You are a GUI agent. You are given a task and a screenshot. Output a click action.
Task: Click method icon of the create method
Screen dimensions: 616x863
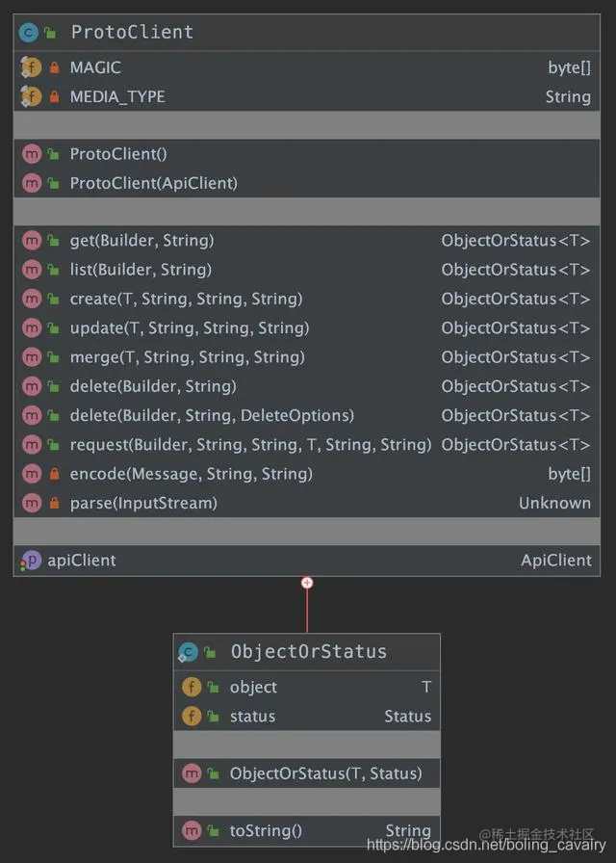[32, 299]
